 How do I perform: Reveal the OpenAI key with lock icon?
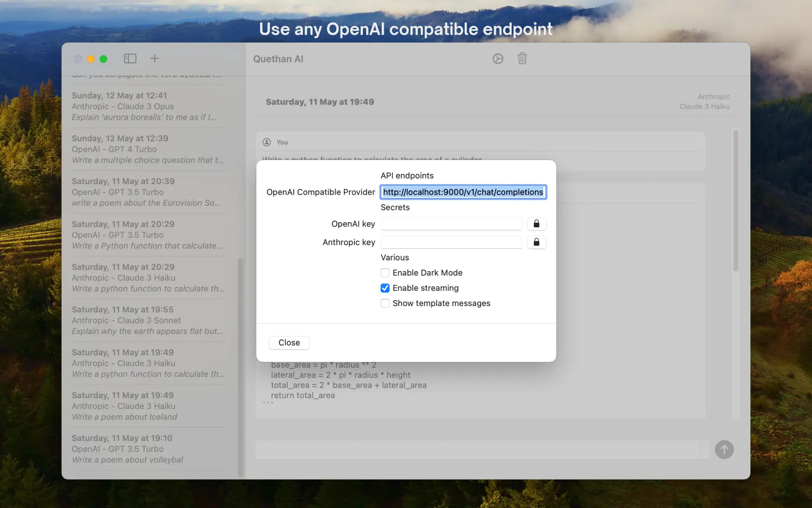tap(536, 224)
